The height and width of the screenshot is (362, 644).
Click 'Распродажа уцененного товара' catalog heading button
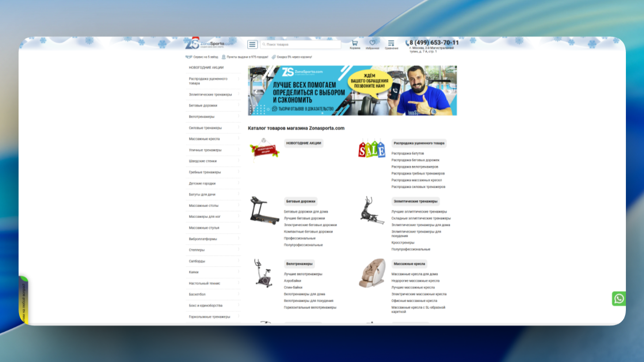(x=419, y=143)
